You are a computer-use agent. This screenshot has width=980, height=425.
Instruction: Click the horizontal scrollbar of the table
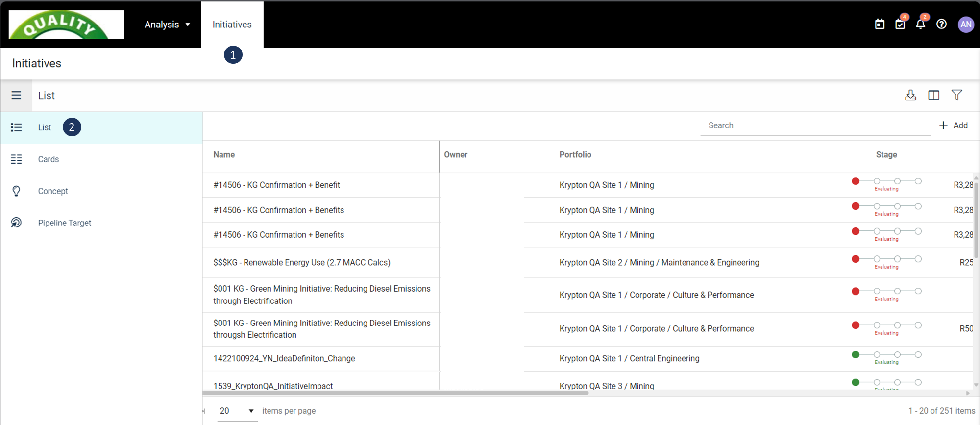[395, 393]
